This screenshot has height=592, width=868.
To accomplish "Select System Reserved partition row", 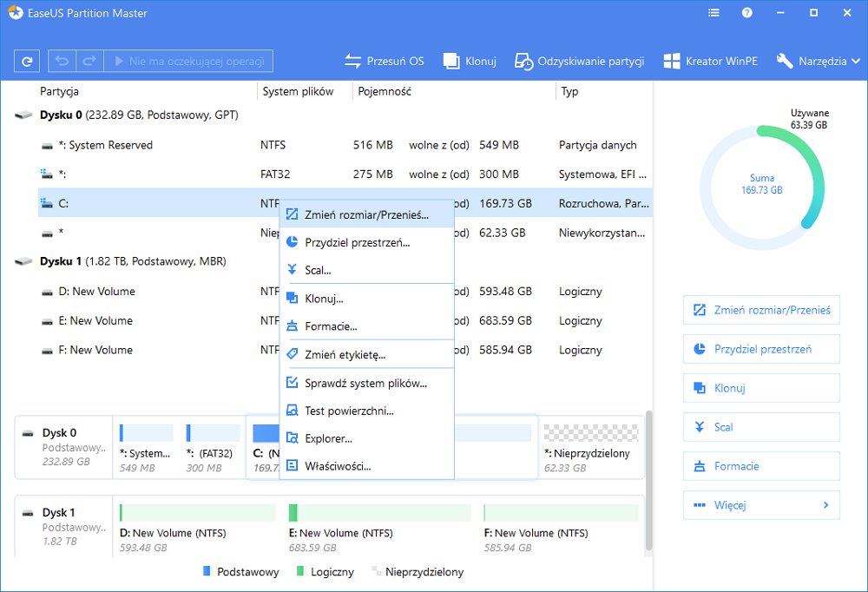I will pos(345,145).
